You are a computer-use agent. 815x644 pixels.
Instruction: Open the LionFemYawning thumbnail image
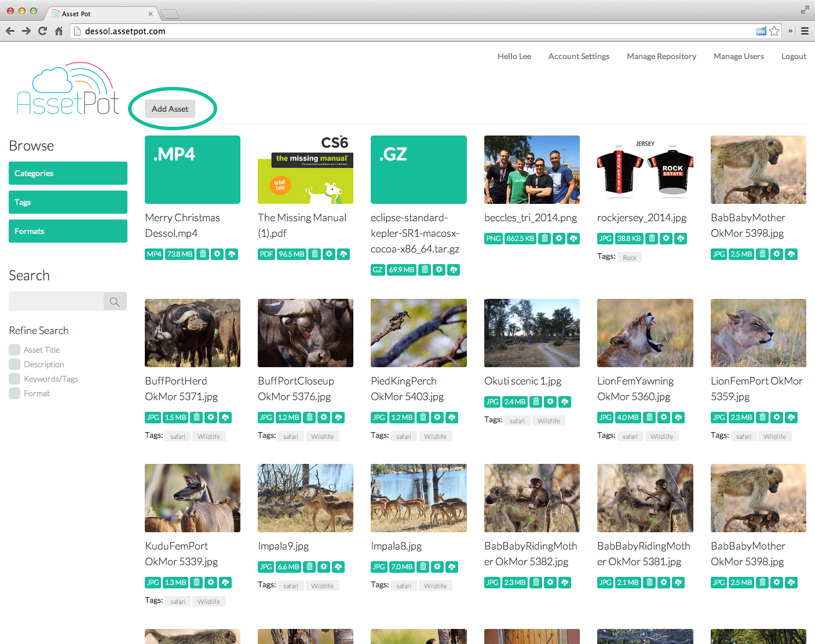point(645,333)
